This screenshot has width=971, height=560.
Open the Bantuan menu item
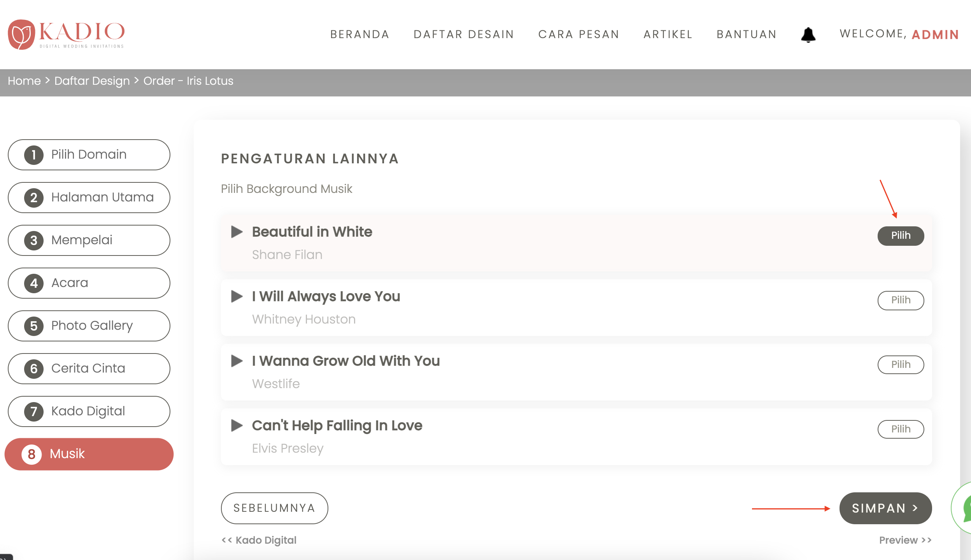[x=747, y=34]
